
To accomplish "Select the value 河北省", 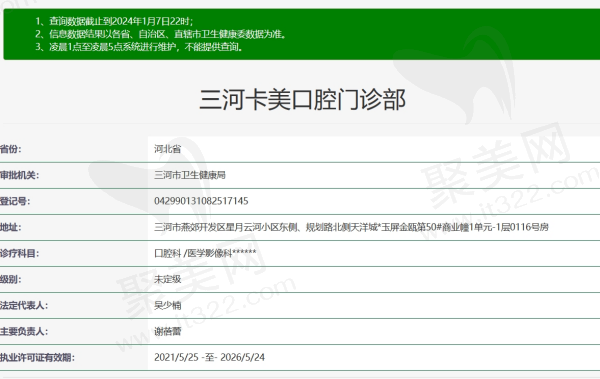I will (168, 149).
